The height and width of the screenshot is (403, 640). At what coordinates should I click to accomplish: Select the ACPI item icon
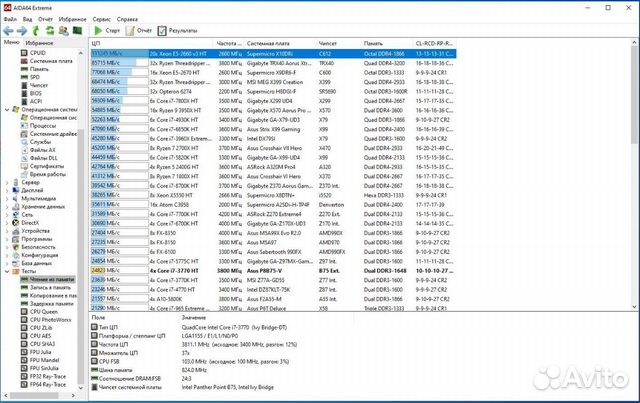click(x=24, y=101)
